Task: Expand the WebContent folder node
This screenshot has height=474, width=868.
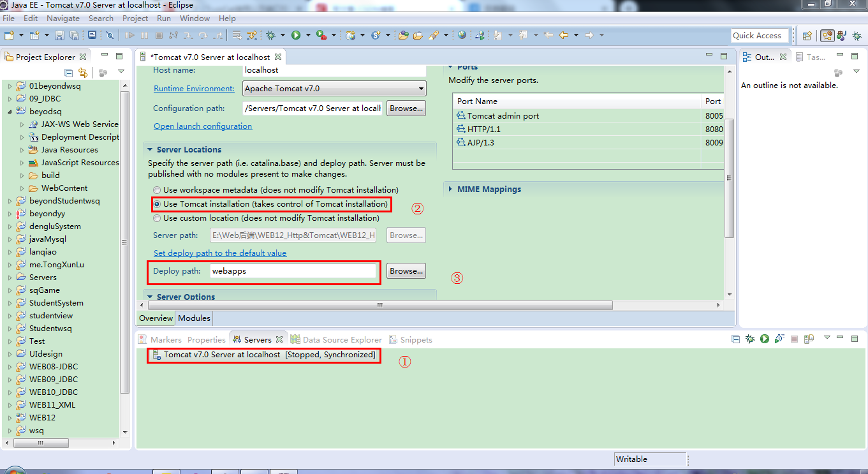Action: [x=22, y=188]
